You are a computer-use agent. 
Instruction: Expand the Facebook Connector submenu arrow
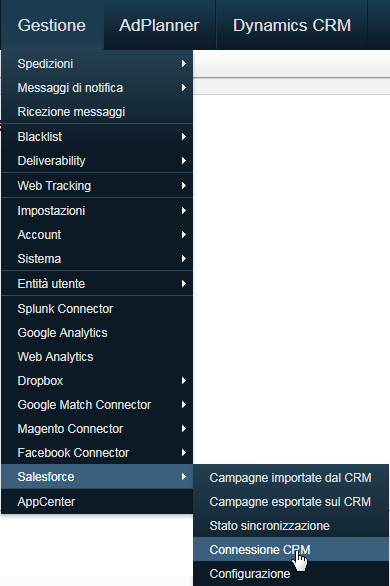pyautogui.click(x=183, y=453)
